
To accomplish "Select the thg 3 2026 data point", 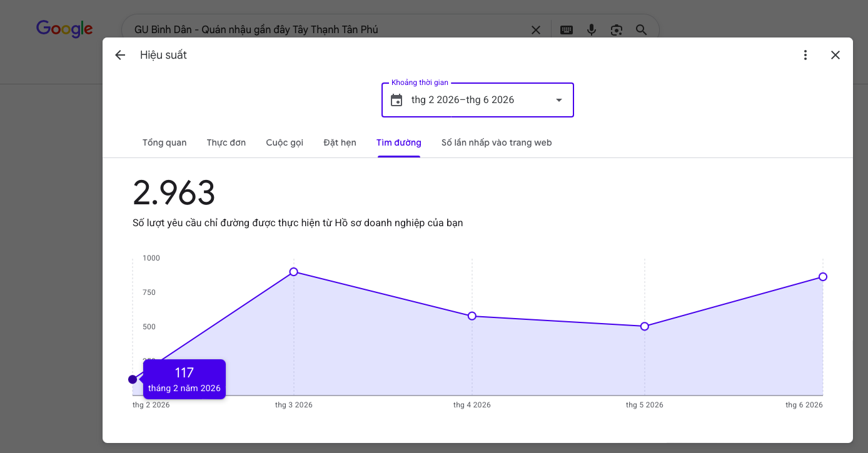I will 294,272.
